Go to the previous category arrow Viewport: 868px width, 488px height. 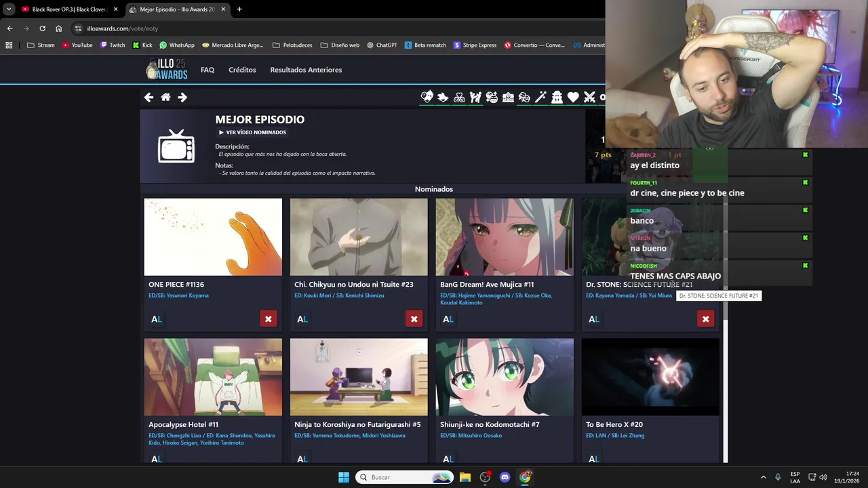coord(149,98)
